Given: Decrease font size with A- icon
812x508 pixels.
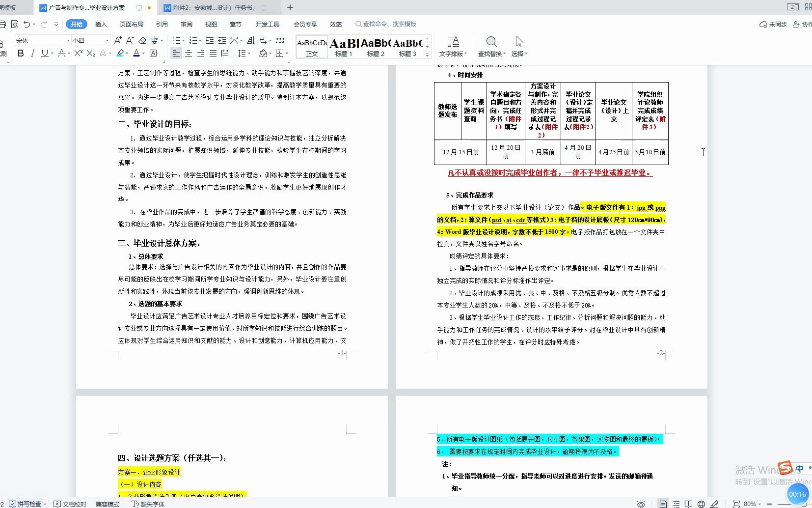Looking at the screenshot, I should pos(130,40).
